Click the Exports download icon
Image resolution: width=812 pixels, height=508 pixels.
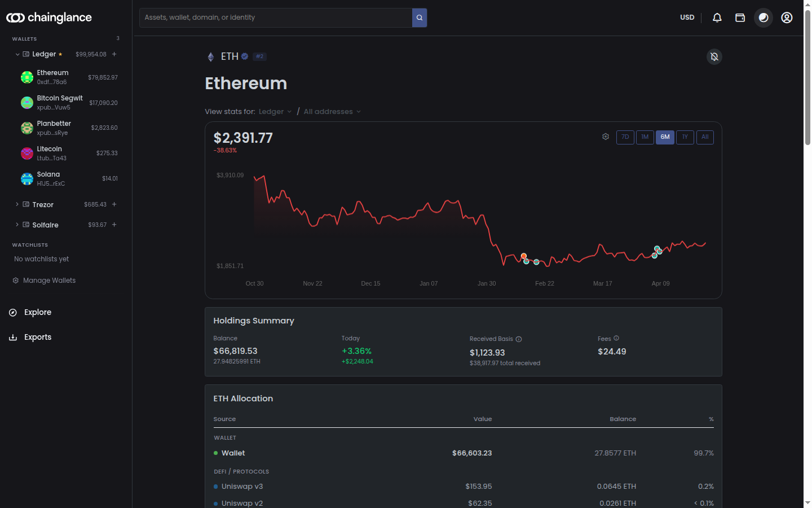(13, 337)
